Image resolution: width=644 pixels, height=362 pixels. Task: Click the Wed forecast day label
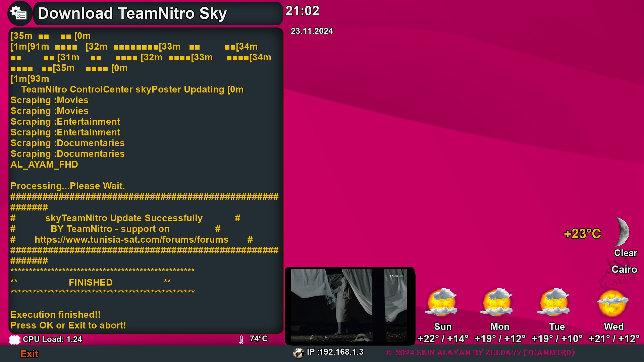[614, 327]
